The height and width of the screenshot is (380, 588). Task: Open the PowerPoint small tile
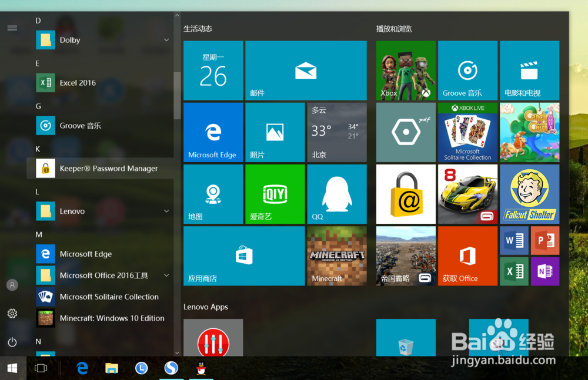coord(545,241)
